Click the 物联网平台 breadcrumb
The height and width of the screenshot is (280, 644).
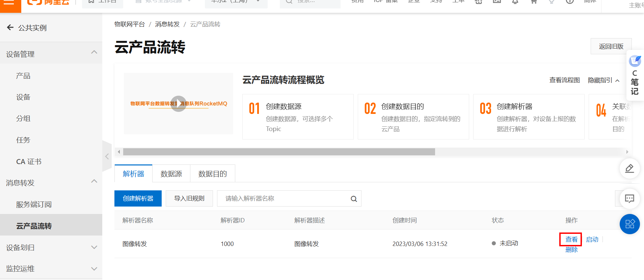[x=130, y=24]
